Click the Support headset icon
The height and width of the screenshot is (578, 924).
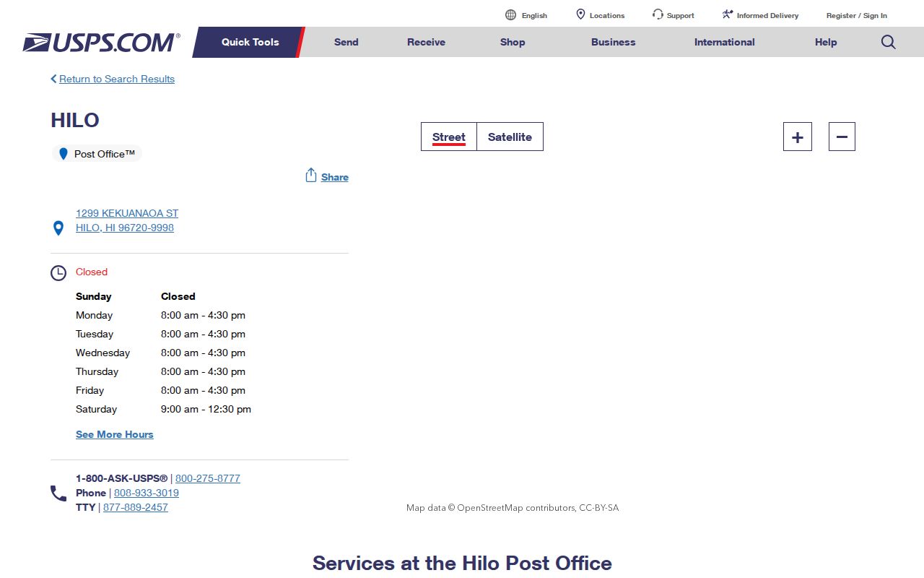coord(658,14)
